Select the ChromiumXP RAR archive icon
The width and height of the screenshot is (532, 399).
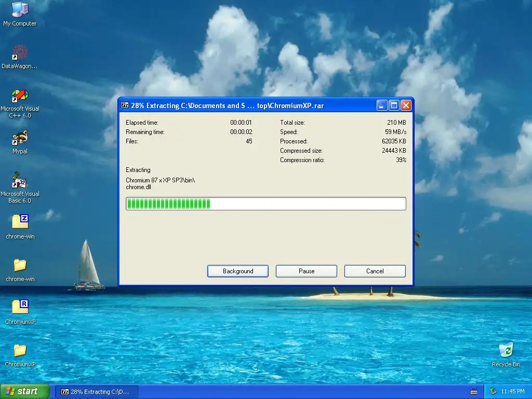[20, 307]
